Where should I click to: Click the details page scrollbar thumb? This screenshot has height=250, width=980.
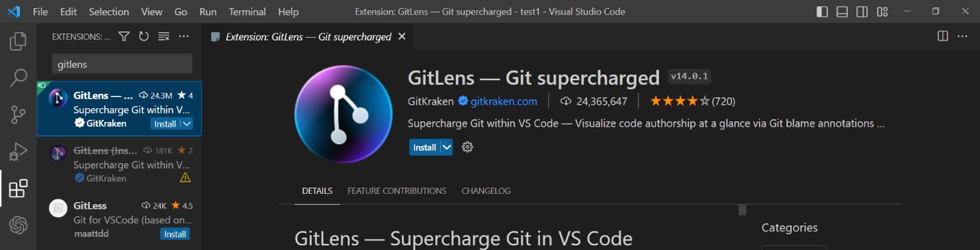[x=741, y=210]
